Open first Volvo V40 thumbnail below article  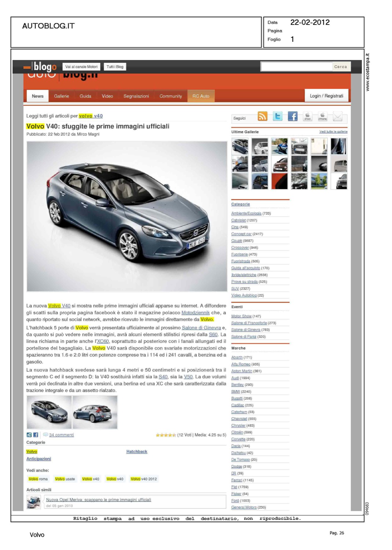(x=49, y=412)
